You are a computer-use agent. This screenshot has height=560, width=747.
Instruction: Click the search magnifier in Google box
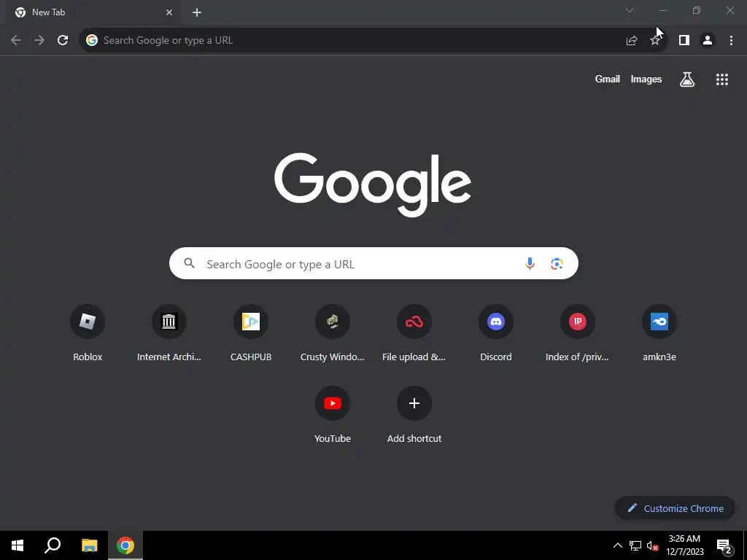coord(189,263)
